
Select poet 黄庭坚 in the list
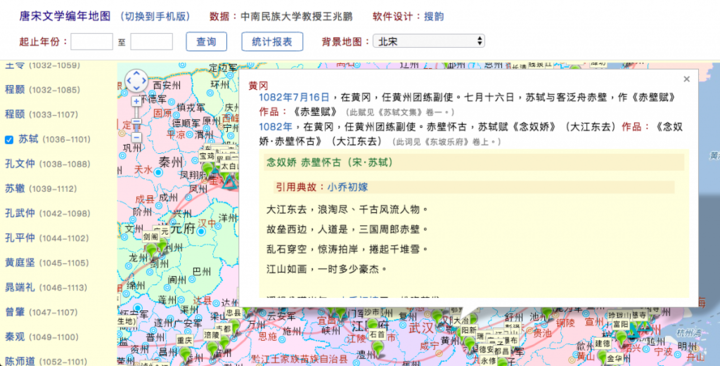point(20,263)
